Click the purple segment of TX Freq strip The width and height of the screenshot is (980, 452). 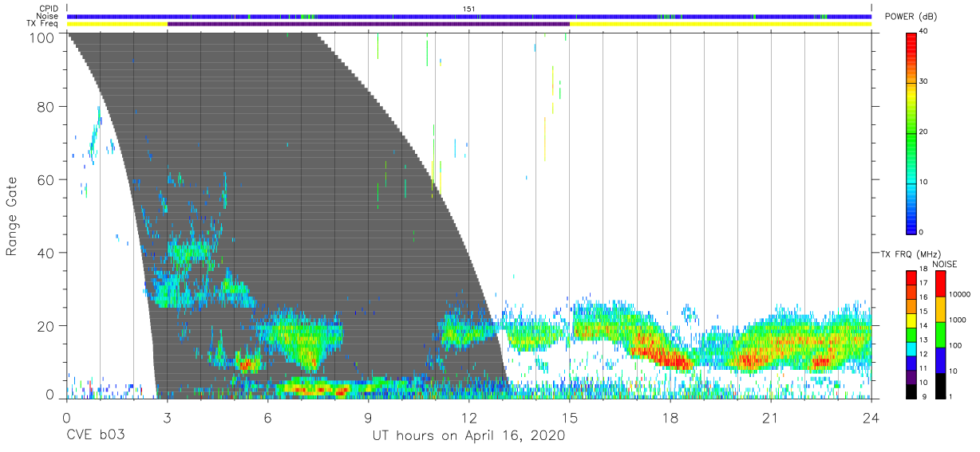(x=369, y=24)
